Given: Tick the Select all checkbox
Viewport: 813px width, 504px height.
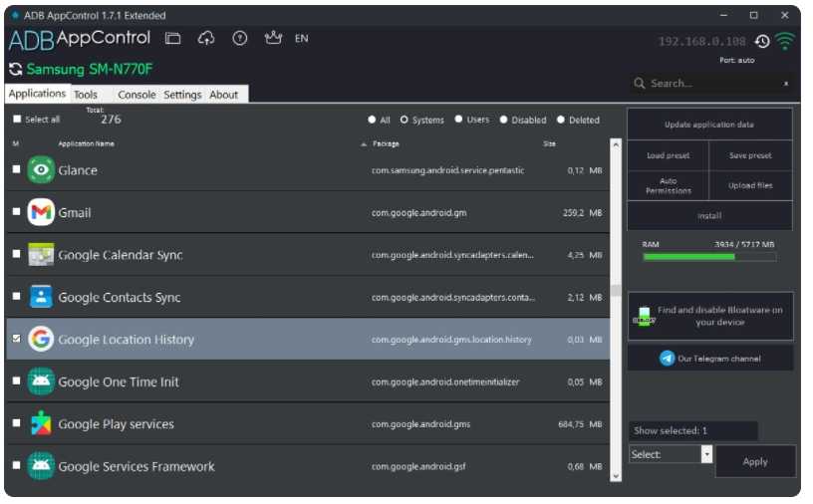Looking at the screenshot, I should (17, 120).
